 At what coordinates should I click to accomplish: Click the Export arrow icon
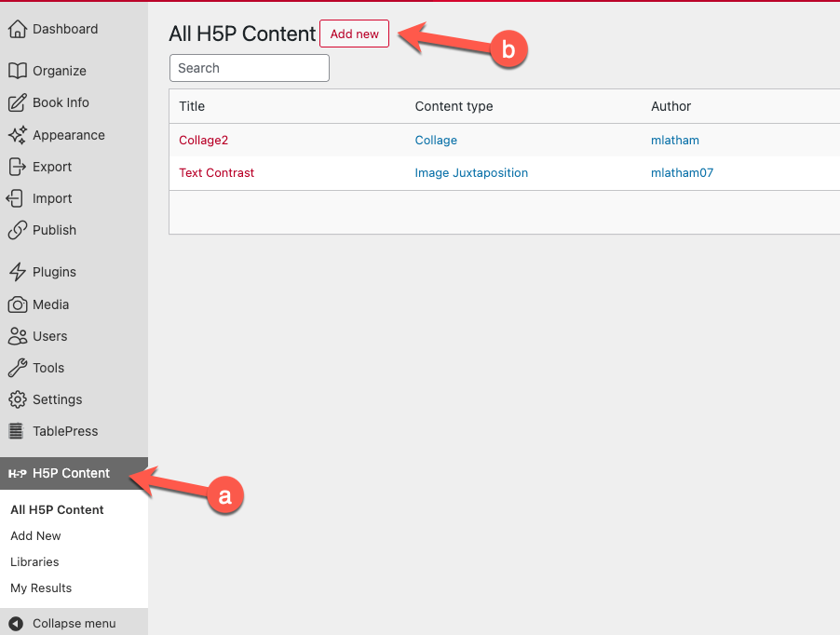tap(17, 167)
